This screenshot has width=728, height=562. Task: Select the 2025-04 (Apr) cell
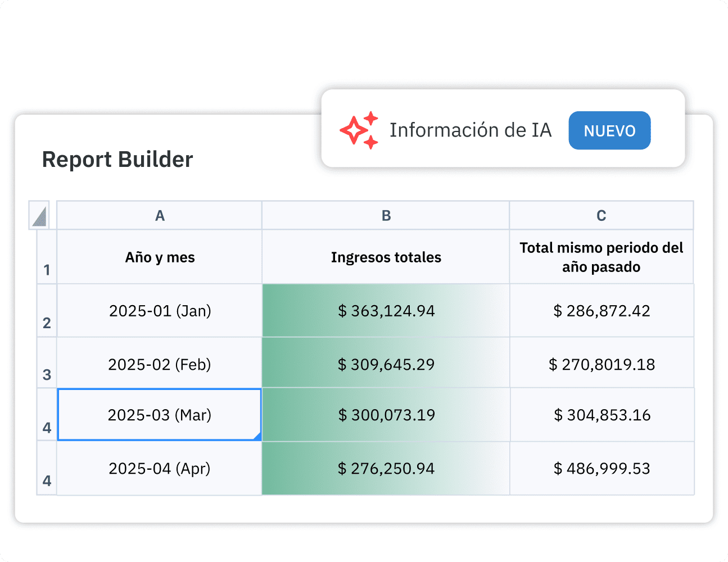pyautogui.click(x=159, y=468)
